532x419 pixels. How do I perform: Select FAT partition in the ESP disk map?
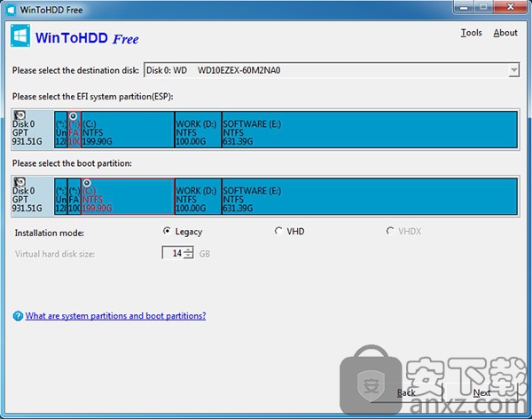point(74,130)
